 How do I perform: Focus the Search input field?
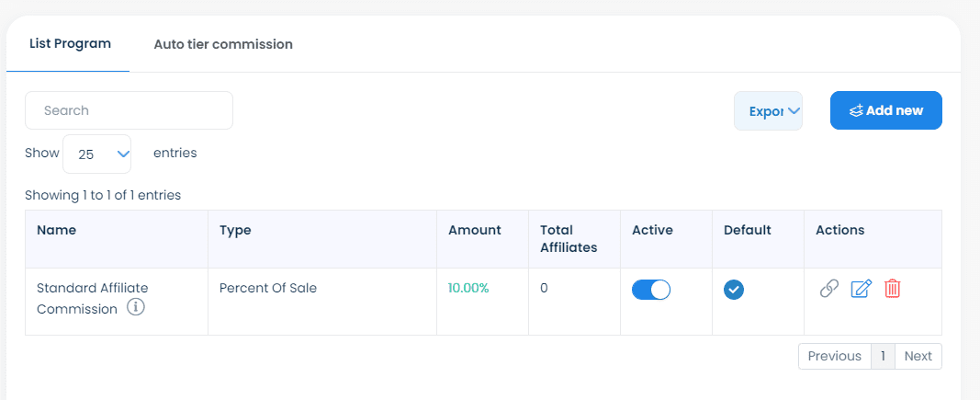(129, 110)
